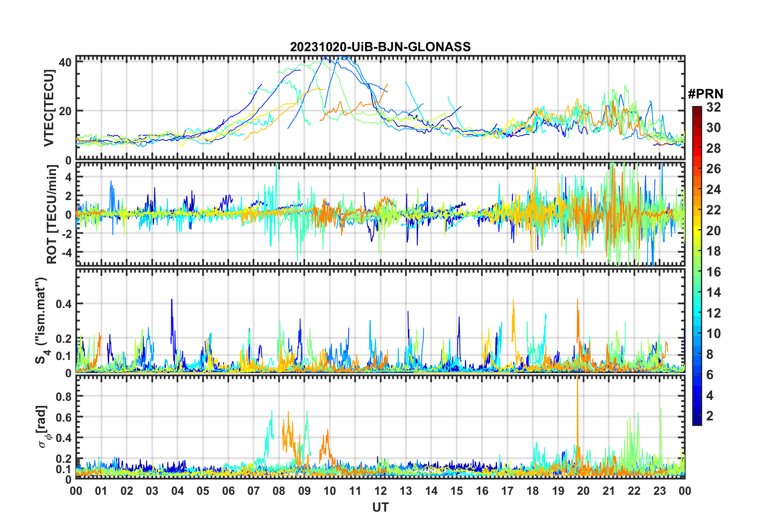Click the 0.6 tick label on sigma-phi axis

(x=64, y=417)
